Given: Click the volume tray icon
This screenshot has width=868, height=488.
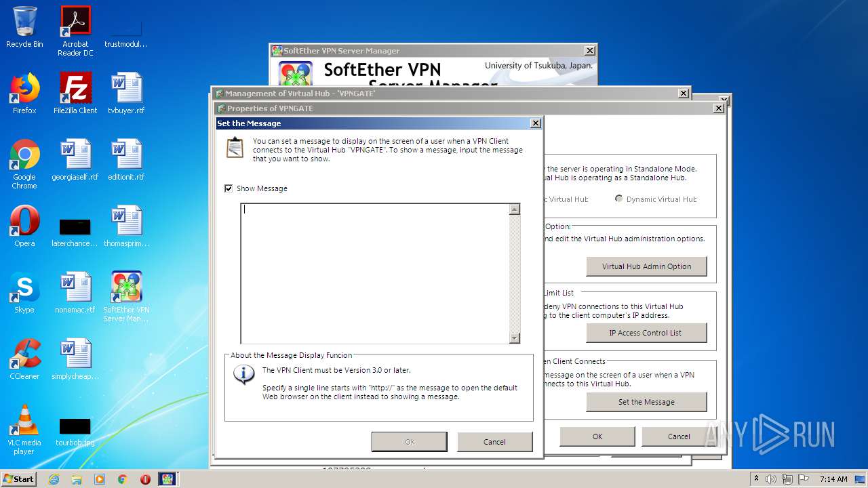Looking at the screenshot, I should point(771,479).
